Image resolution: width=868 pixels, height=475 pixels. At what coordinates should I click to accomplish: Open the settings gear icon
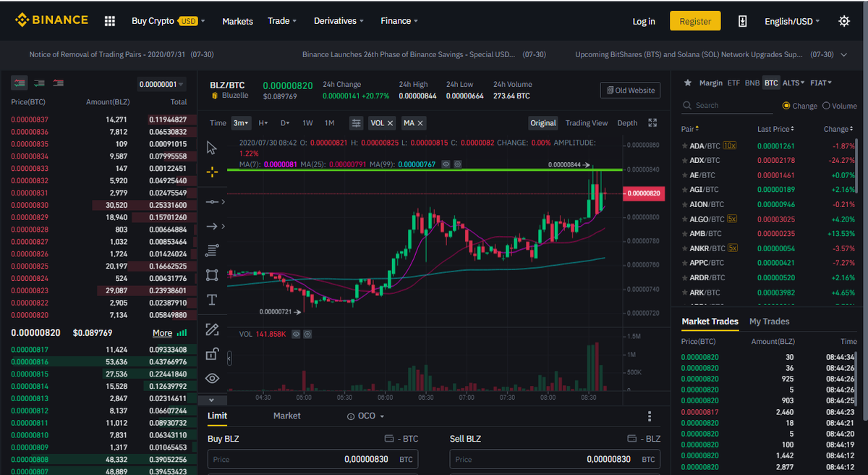(x=843, y=21)
